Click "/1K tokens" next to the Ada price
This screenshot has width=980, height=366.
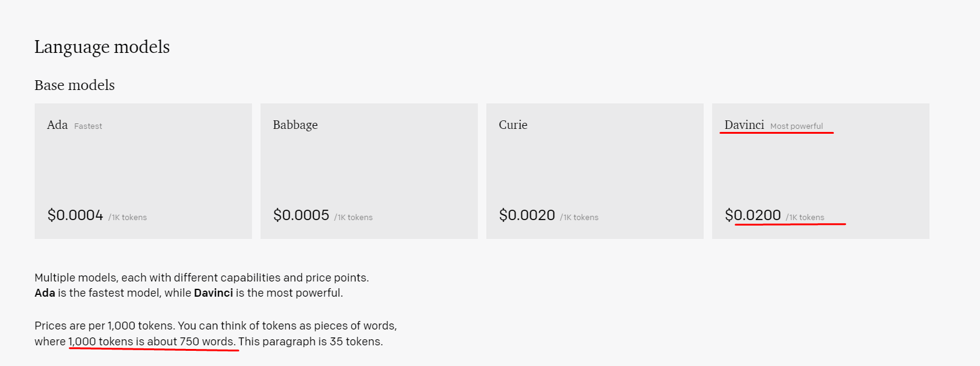coord(128,218)
